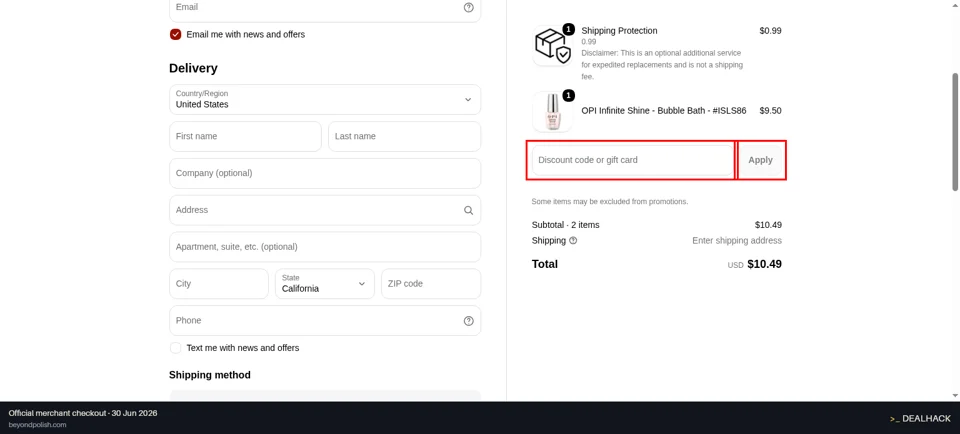Click the Company (optional) field
The width and height of the screenshot is (960, 434).
[x=325, y=173]
